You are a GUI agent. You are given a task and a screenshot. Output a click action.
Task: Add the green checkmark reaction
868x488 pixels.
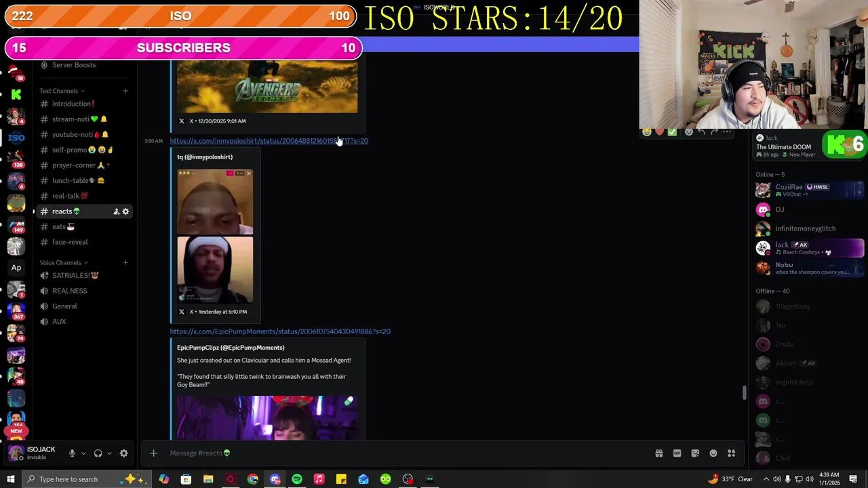(672, 132)
